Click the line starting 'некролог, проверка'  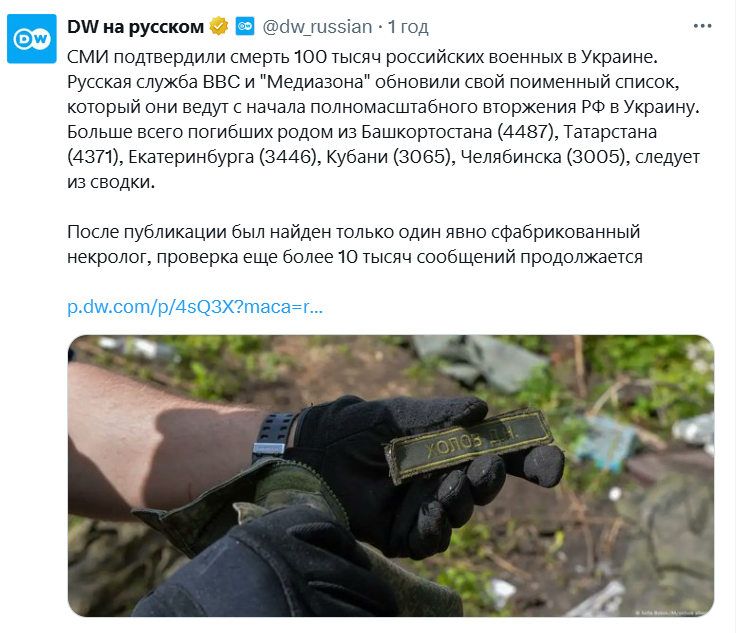355,257
